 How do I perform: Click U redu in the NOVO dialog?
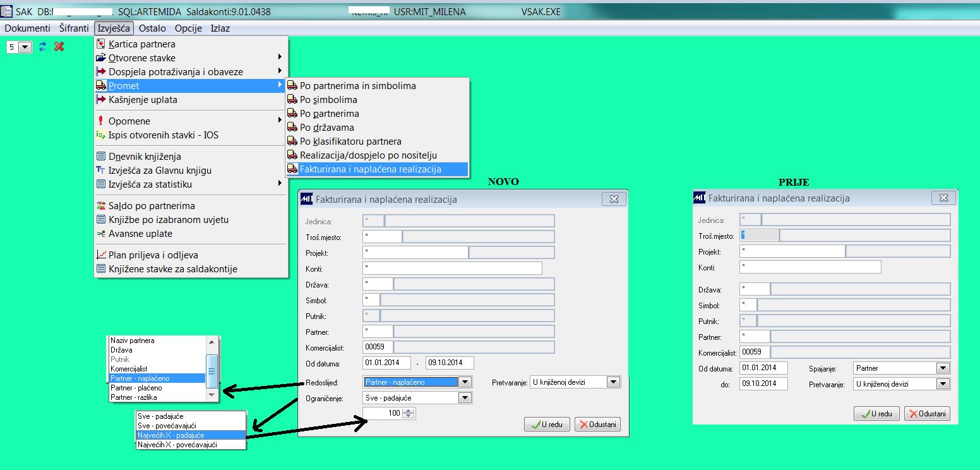pos(547,425)
